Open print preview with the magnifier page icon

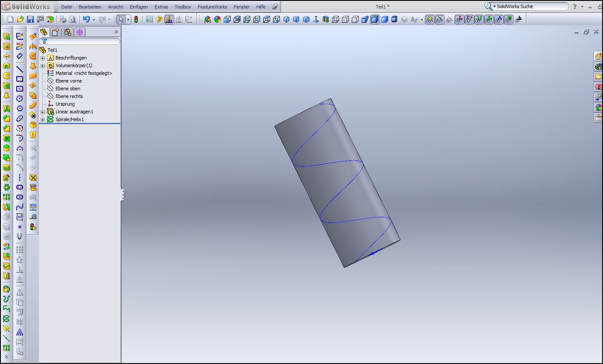[73, 19]
